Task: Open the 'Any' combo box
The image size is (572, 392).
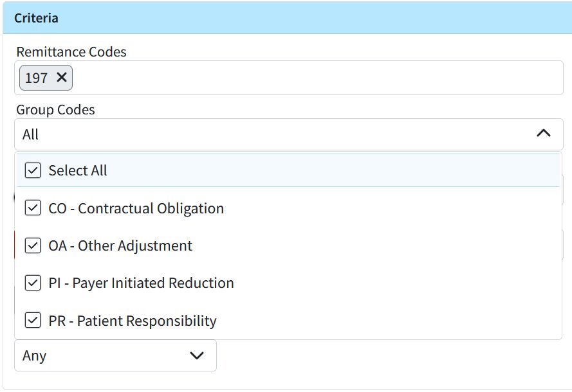Action: pos(103,355)
